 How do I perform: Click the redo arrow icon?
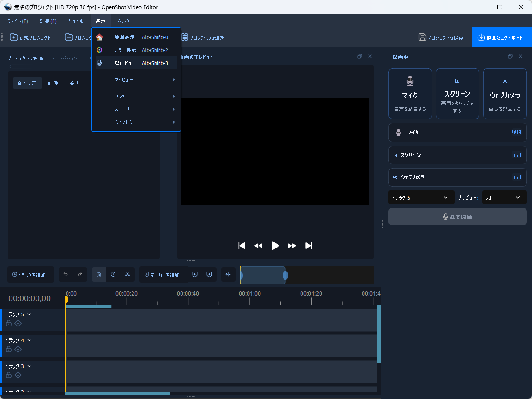click(80, 274)
